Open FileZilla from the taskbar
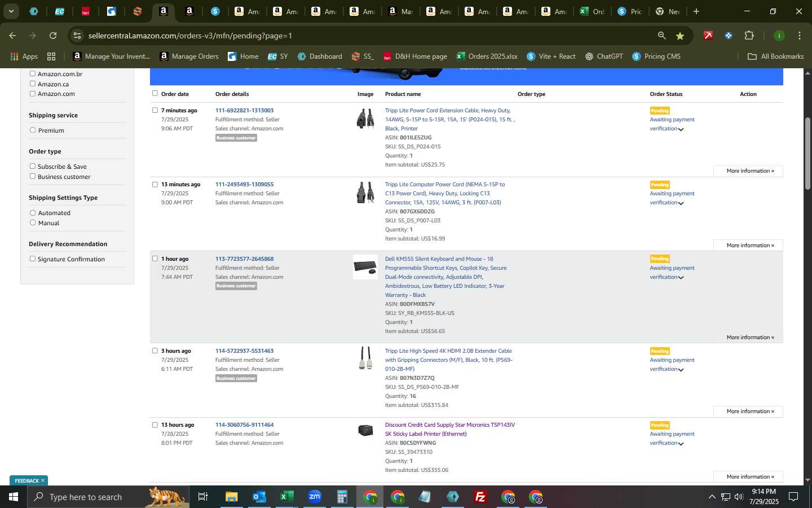This screenshot has height=508, width=812. point(480,497)
